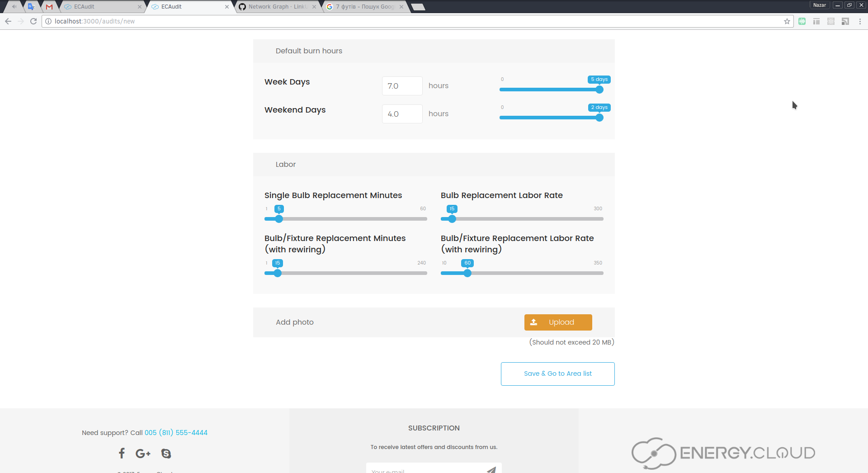Open the green extension icon in toolbar
The image size is (868, 473).
(x=802, y=21)
